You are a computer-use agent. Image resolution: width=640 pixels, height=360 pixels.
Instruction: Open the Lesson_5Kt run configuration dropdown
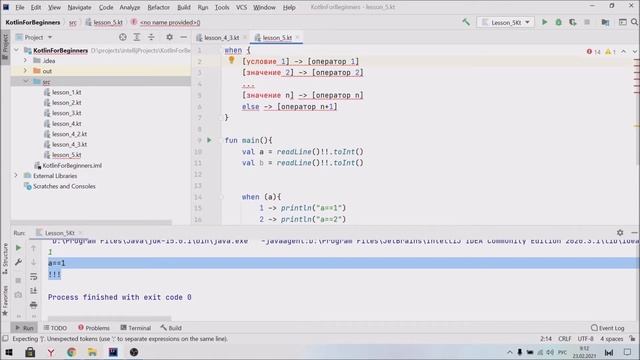point(505,22)
